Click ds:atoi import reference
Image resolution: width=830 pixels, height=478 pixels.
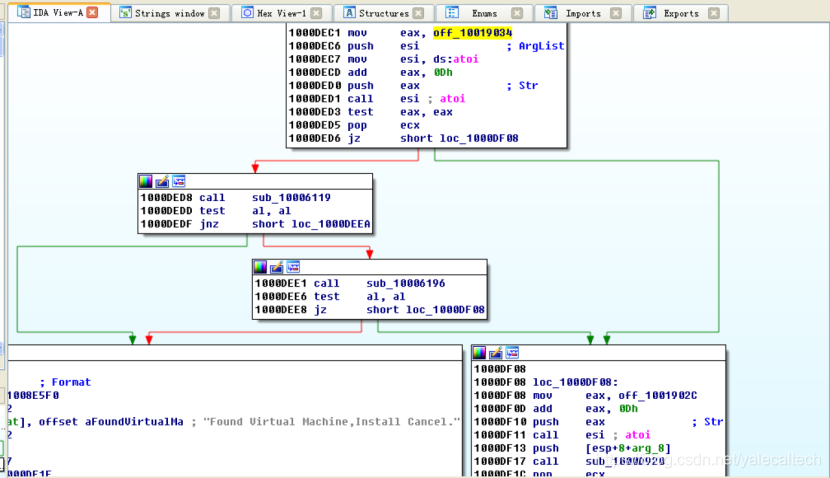[x=456, y=59]
